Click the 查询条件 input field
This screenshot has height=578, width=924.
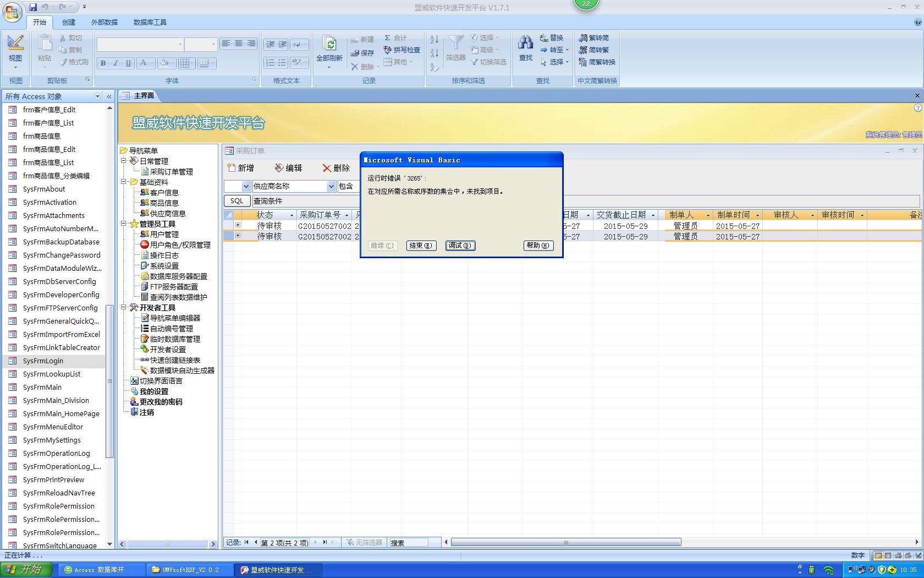coord(585,201)
